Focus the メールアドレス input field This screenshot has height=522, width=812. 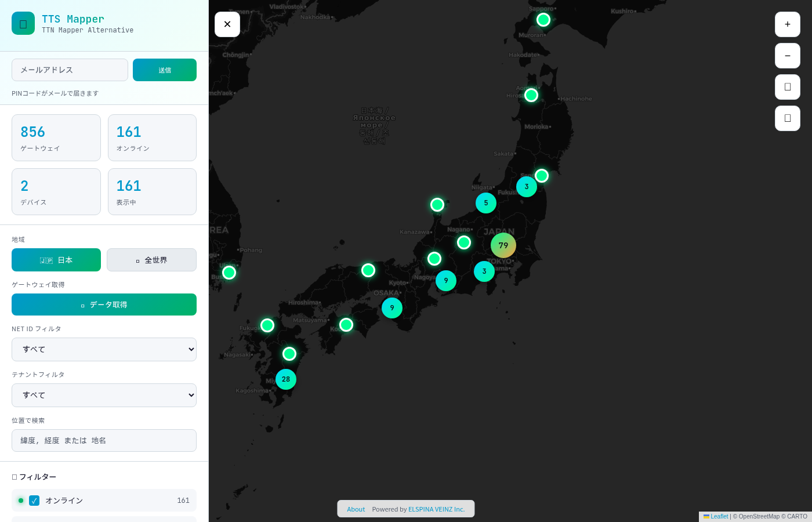coord(70,70)
